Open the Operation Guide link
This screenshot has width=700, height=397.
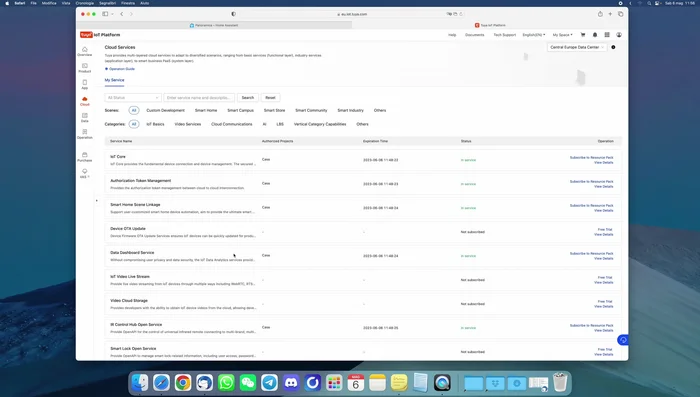pyautogui.click(x=120, y=69)
